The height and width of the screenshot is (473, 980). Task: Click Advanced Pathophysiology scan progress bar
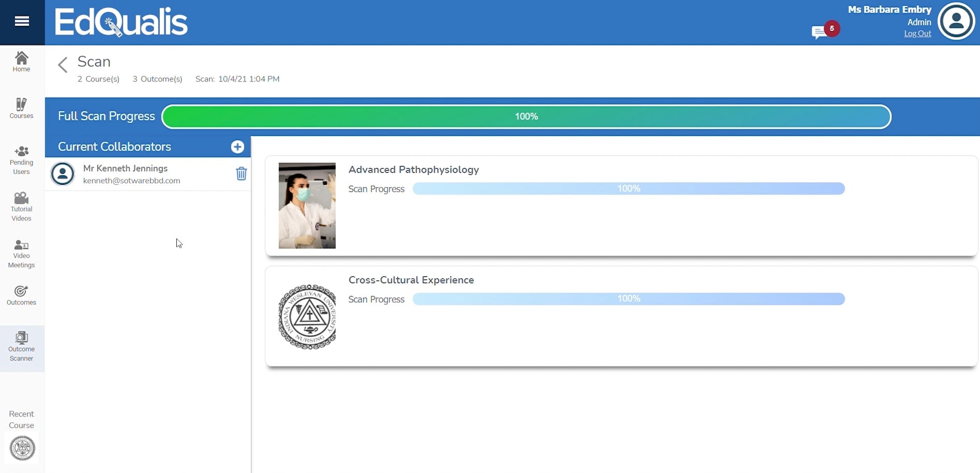[x=629, y=188]
